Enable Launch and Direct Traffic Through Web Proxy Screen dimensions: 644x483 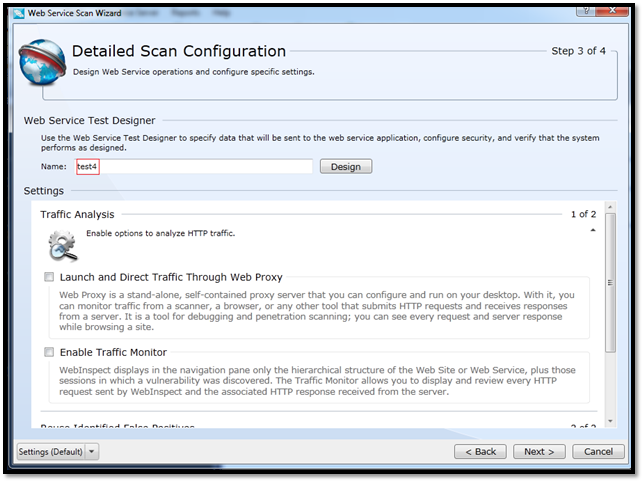pos(49,277)
